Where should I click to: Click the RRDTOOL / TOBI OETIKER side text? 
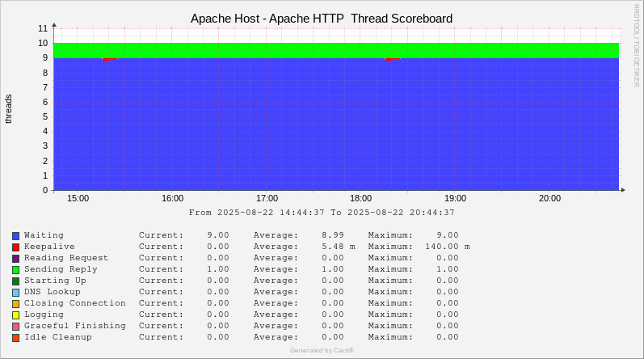[636, 45]
